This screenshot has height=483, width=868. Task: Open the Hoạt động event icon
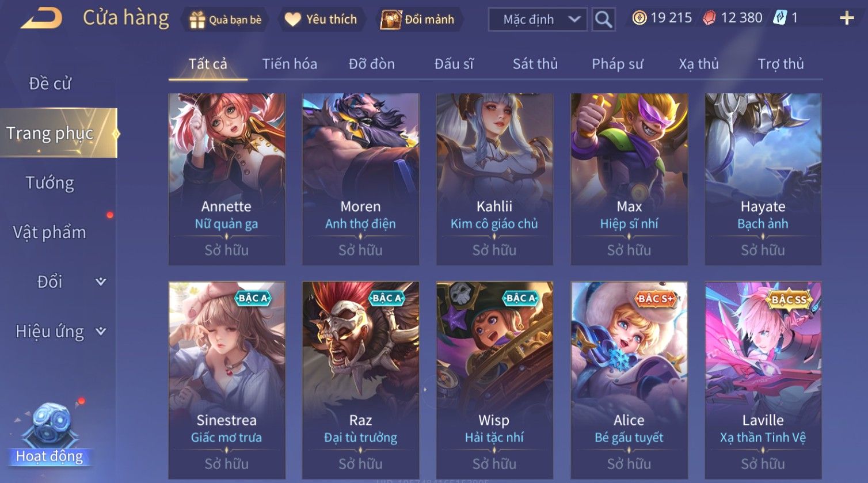coord(50,435)
